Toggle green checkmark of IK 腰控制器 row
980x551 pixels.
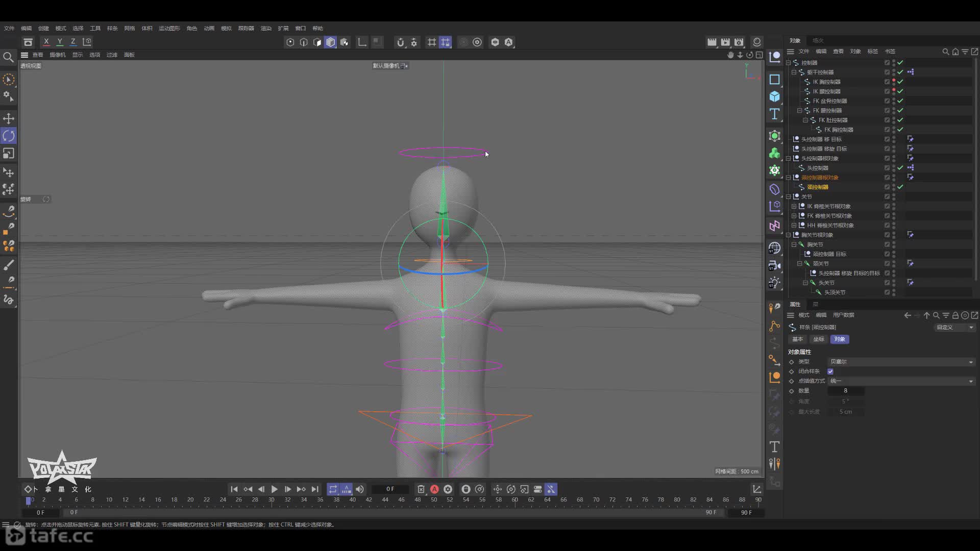[x=900, y=91]
